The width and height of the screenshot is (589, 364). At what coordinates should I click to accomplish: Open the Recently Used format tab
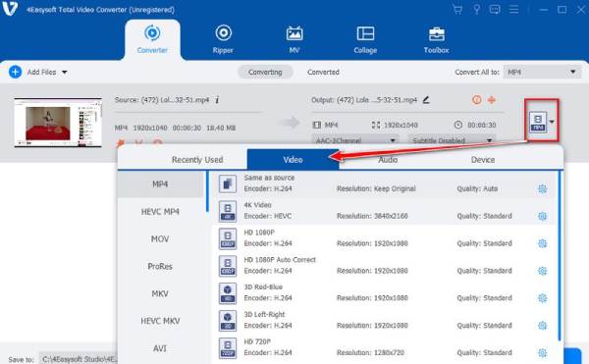197,160
